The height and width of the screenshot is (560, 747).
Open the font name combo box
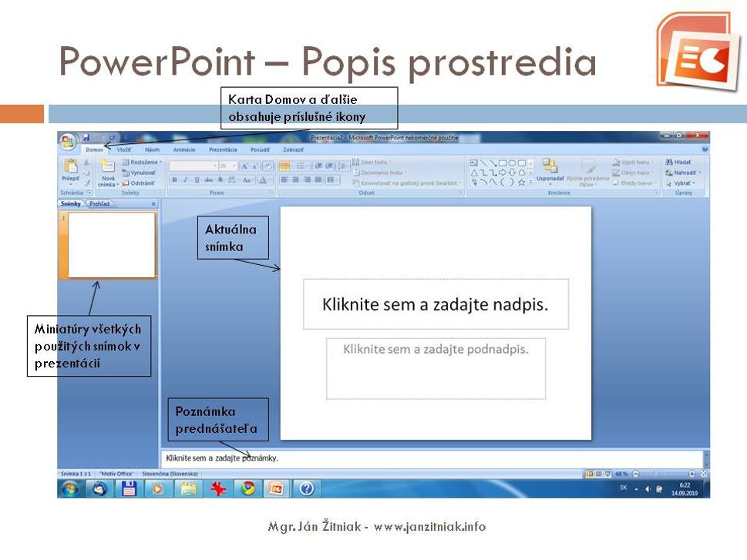[x=193, y=166]
